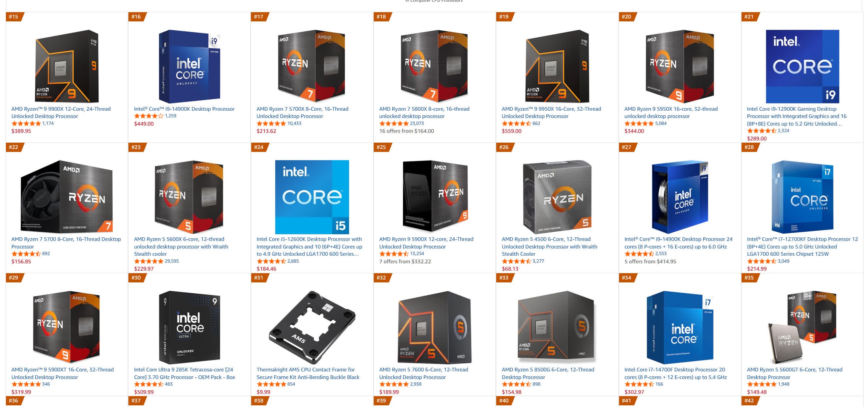Open the 10,433 reviews count link
The width and height of the screenshot is (868, 407).
click(x=294, y=123)
